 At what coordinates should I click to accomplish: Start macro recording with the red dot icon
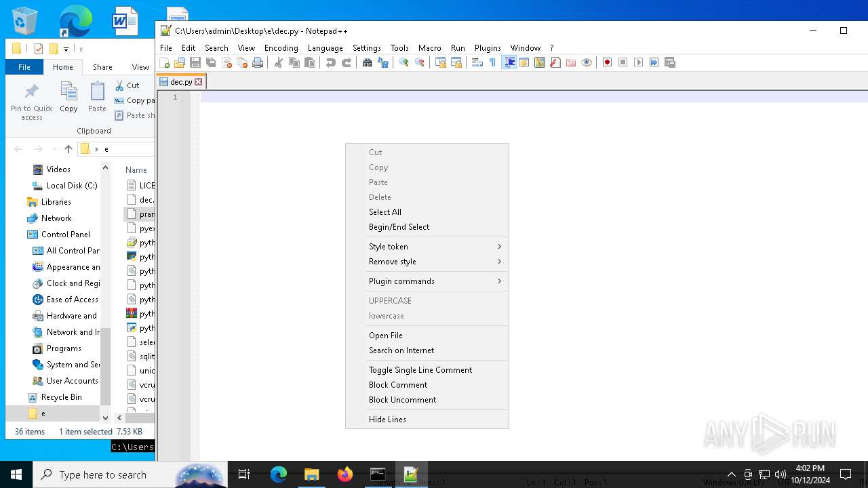click(x=607, y=62)
